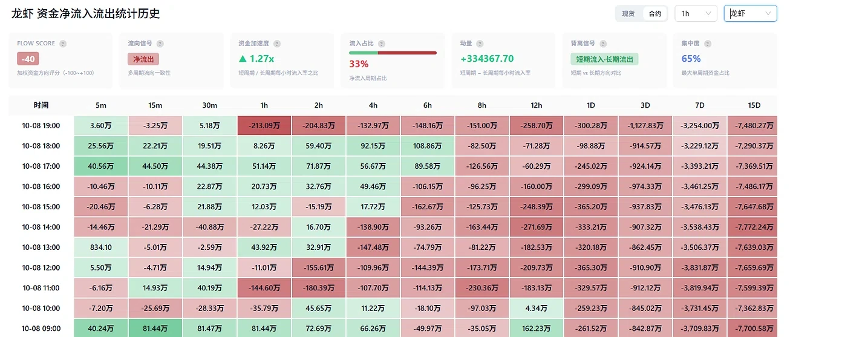
Task: Click help icon next to 流向信号
Action: point(160,44)
